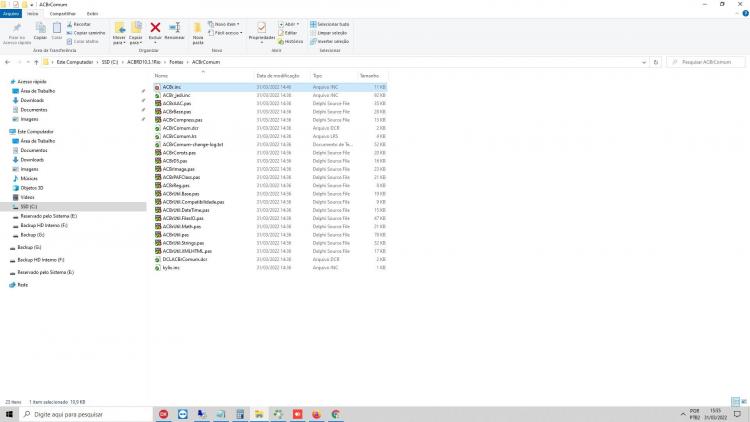Open the Abrir dropdown in the ribbon
The width and height of the screenshot is (750, 422).
pyautogui.click(x=289, y=24)
